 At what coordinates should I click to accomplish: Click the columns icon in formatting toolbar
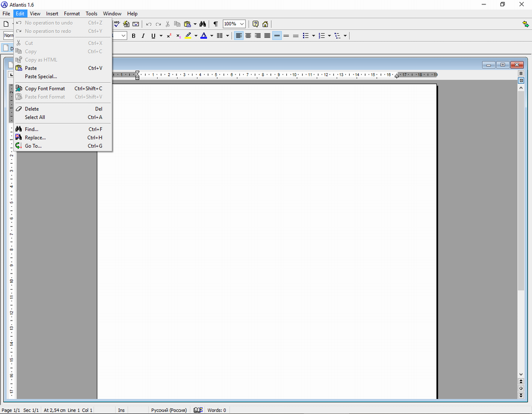[x=220, y=36]
